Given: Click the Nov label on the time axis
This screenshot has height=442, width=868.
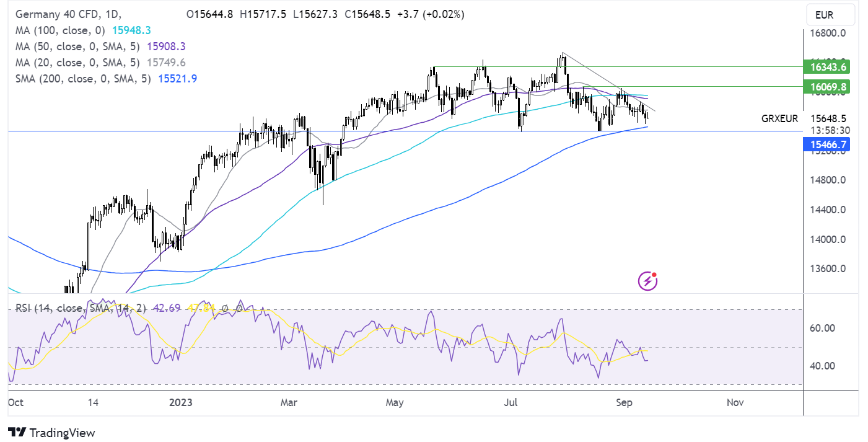Looking at the screenshot, I should pos(735,402).
